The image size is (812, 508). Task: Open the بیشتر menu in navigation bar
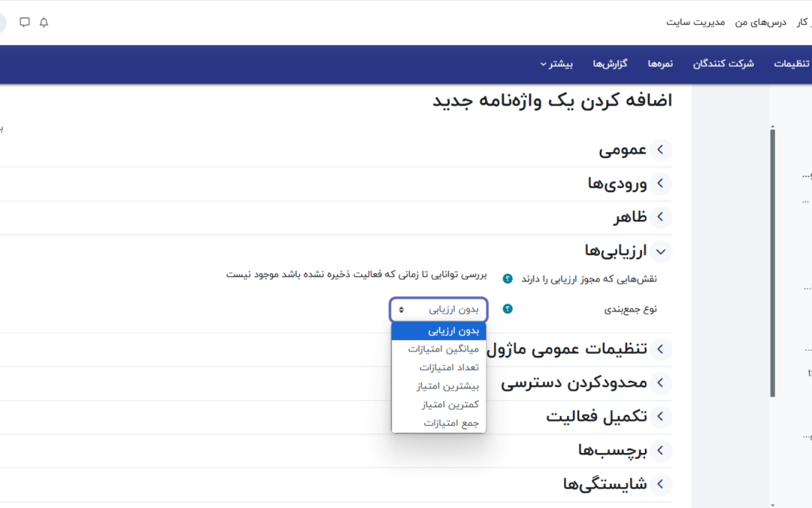[x=556, y=64]
